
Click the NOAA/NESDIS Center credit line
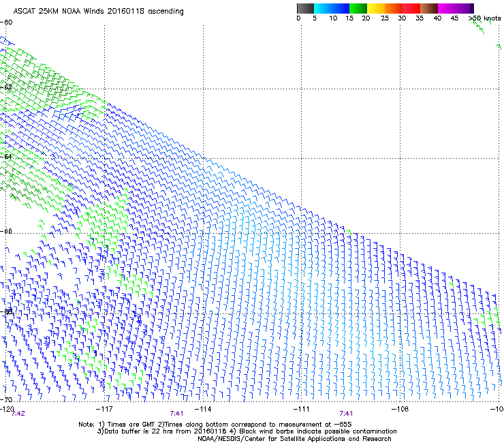click(x=294, y=439)
